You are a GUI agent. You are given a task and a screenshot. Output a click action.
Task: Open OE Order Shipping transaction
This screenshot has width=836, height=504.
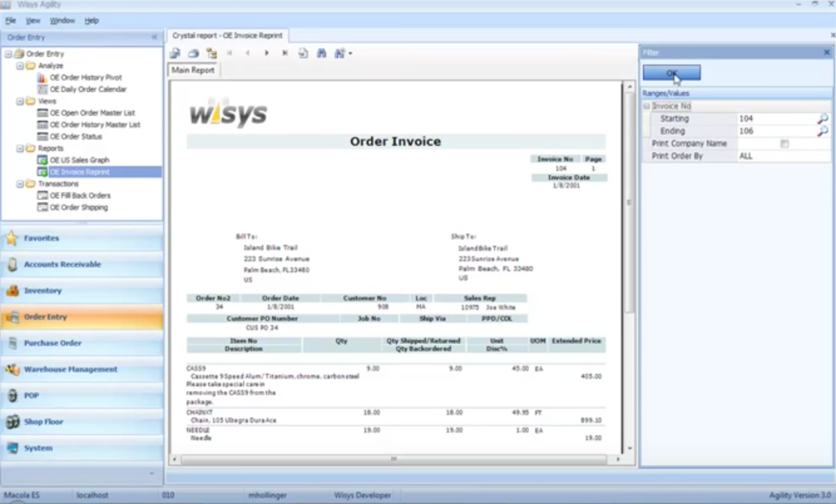(x=79, y=207)
